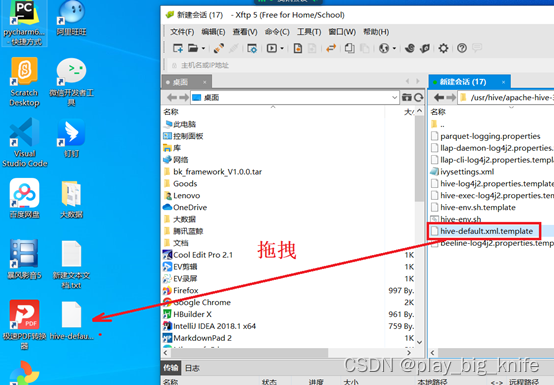Refresh the local 桌面 pane
This screenshot has height=385, width=554.
[419, 97]
